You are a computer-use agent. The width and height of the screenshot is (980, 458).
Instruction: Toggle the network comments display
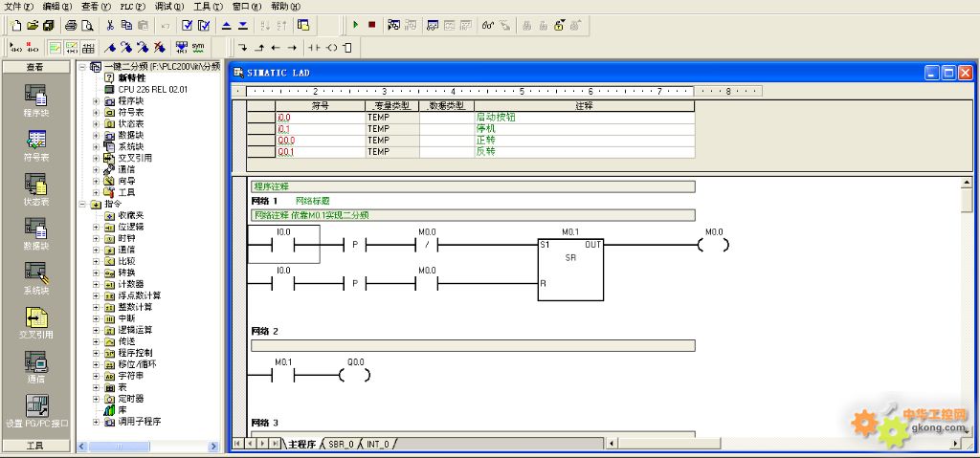71,48
